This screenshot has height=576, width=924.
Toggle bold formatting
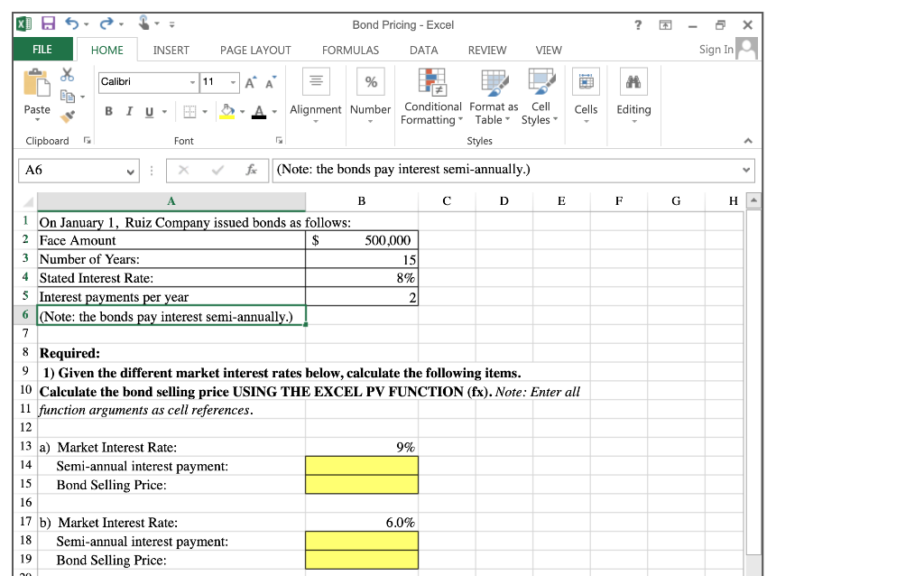coord(108,111)
